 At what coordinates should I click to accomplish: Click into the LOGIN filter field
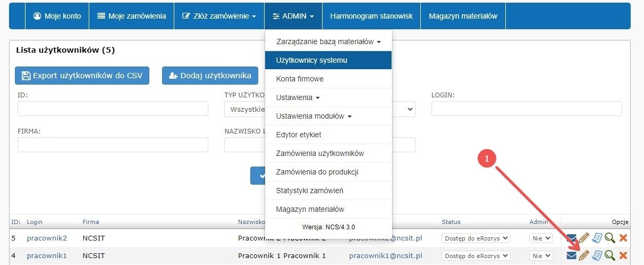pos(526,109)
